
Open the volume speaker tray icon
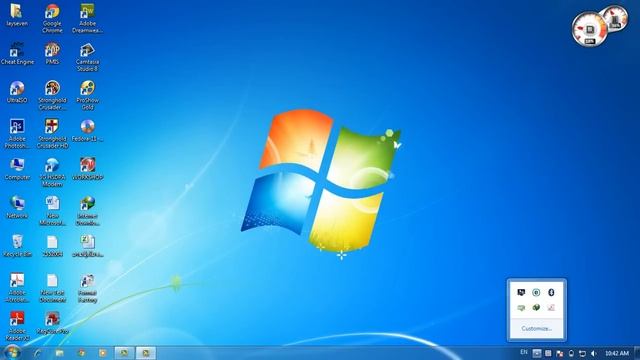(594, 353)
